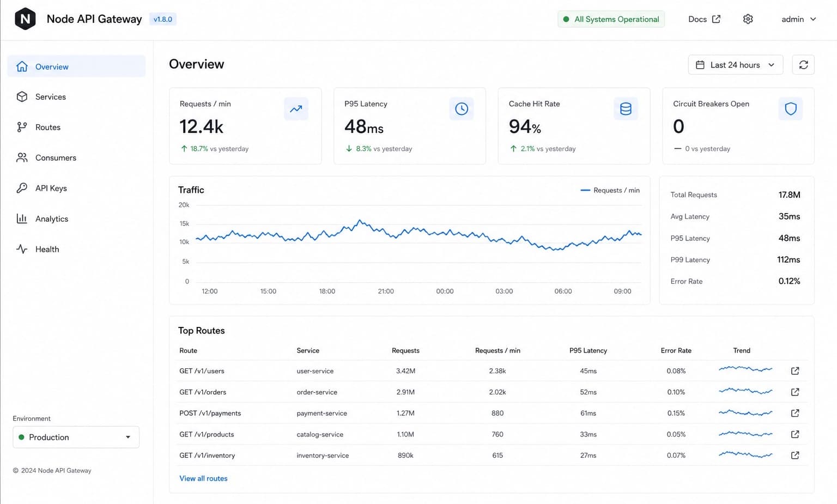
Task: Open external link for GET /v1/products
Action: point(795,434)
